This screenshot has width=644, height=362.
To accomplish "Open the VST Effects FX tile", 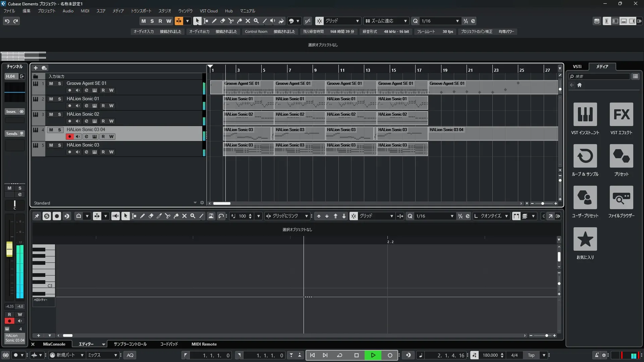I will click(x=621, y=115).
